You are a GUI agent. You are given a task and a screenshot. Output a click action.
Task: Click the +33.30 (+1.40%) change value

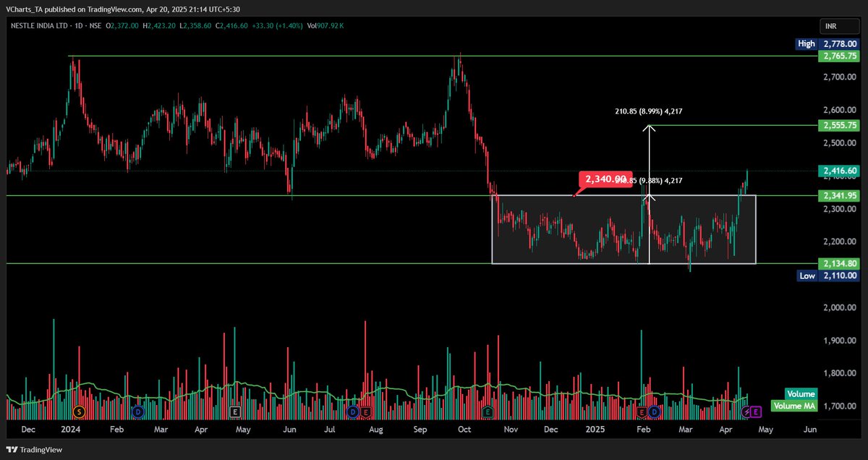click(x=277, y=26)
